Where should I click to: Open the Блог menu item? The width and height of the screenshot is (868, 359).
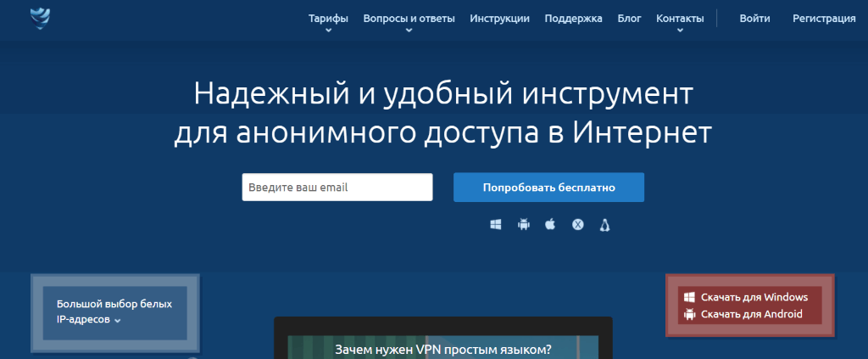(629, 18)
